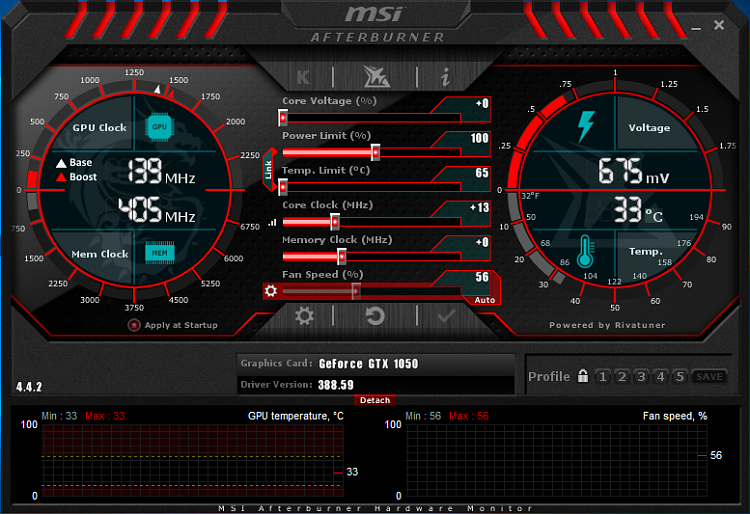Click the Power Limit slider handle

pos(375,152)
